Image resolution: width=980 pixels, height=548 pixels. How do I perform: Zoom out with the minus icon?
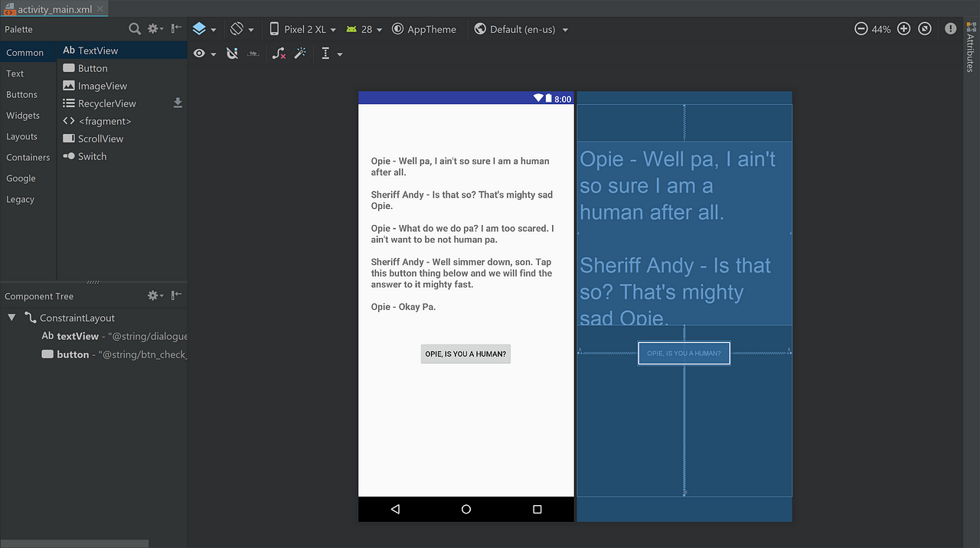pyautogui.click(x=861, y=29)
